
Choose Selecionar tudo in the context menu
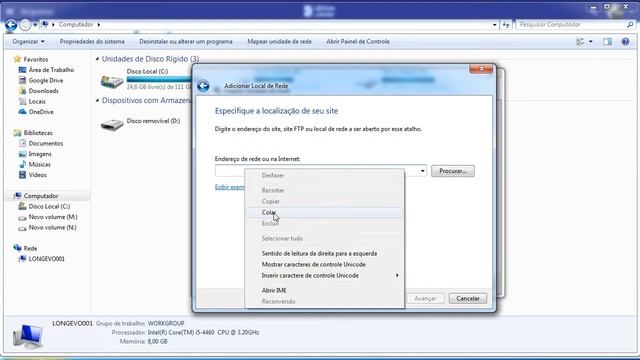click(324, 238)
